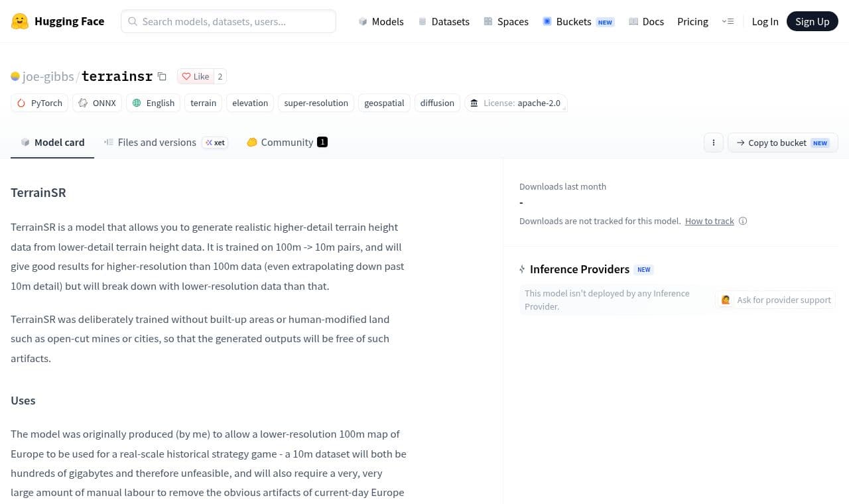Open the How to track link
The height and width of the screenshot is (504, 849).
[x=710, y=221]
